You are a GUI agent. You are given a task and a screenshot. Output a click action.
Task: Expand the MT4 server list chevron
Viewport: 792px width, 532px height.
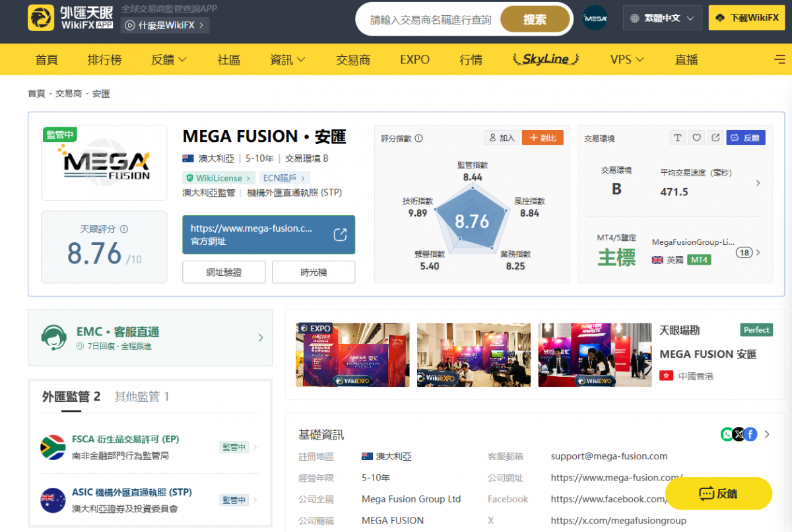758,252
